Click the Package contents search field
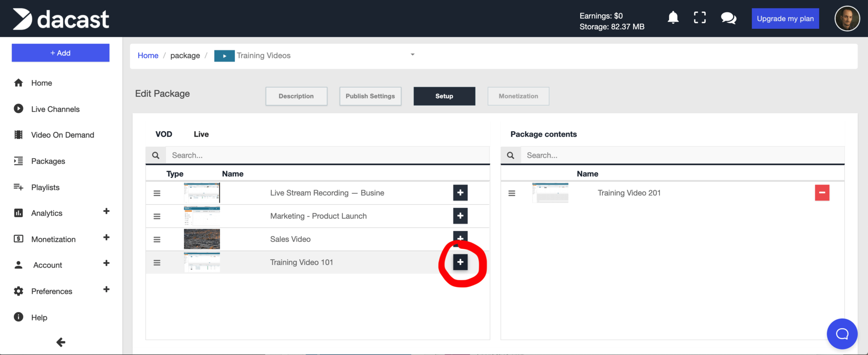The height and width of the screenshot is (355, 868). pos(682,156)
